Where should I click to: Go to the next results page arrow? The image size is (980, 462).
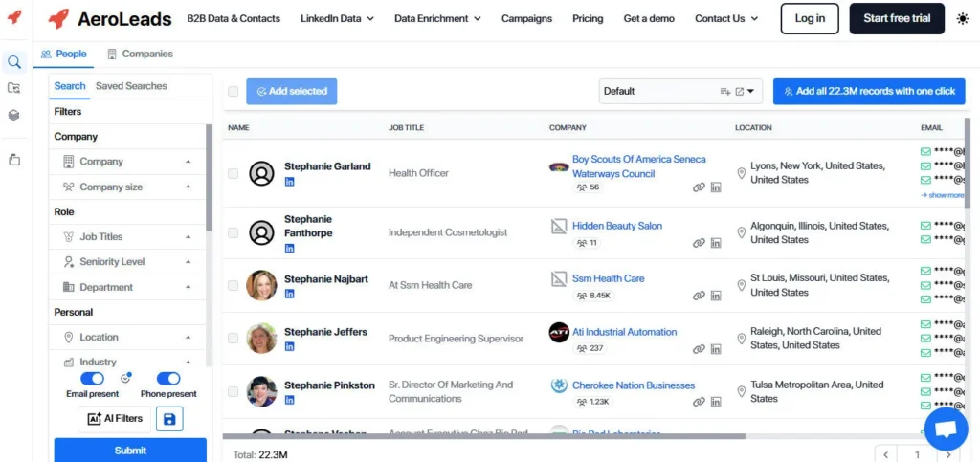click(x=948, y=454)
